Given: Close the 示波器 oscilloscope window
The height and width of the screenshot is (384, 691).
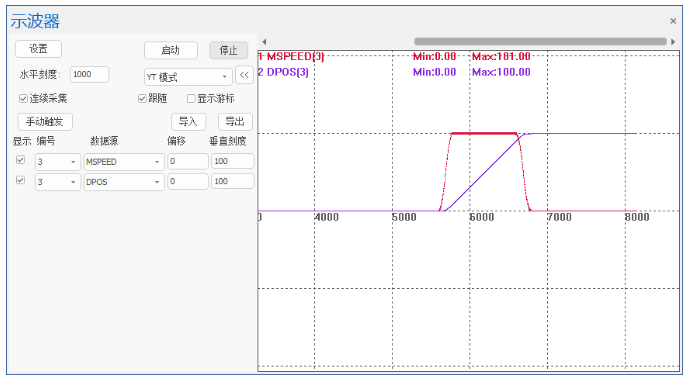Looking at the screenshot, I should pos(673,21).
